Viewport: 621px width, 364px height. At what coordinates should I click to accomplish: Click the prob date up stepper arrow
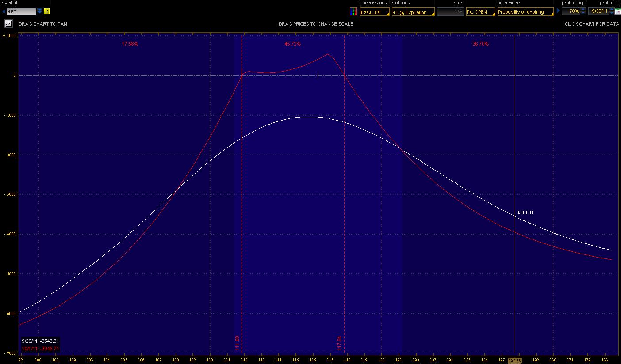(x=611, y=9)
